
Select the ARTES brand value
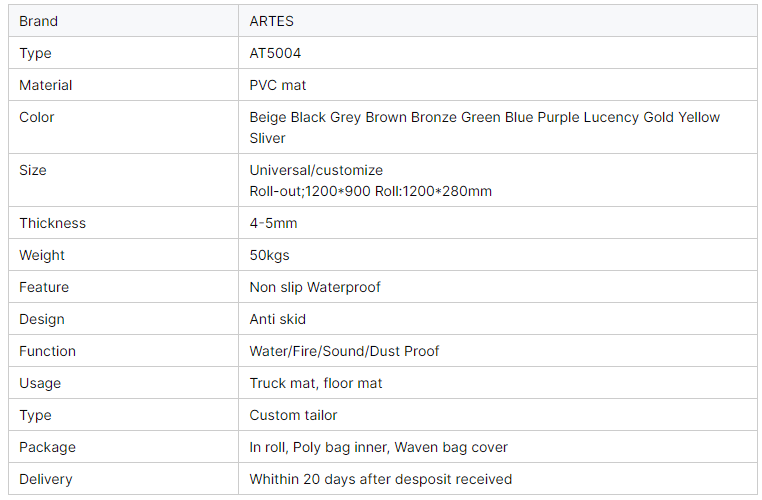point(272,21)
